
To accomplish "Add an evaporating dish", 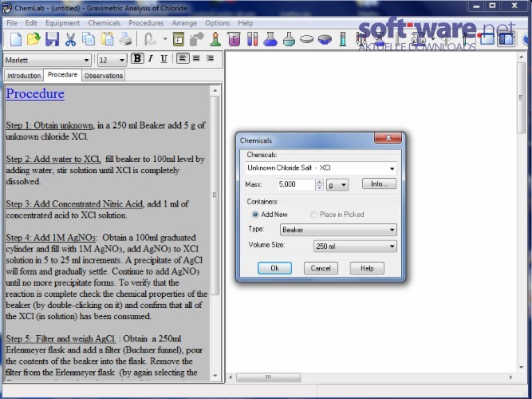I will (x=325, y=39).
